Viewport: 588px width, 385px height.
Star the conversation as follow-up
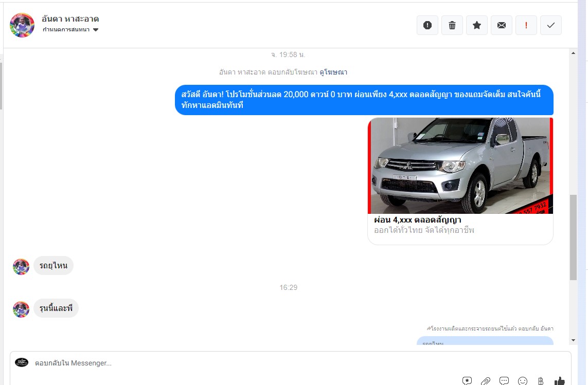[x=477, y=25]
